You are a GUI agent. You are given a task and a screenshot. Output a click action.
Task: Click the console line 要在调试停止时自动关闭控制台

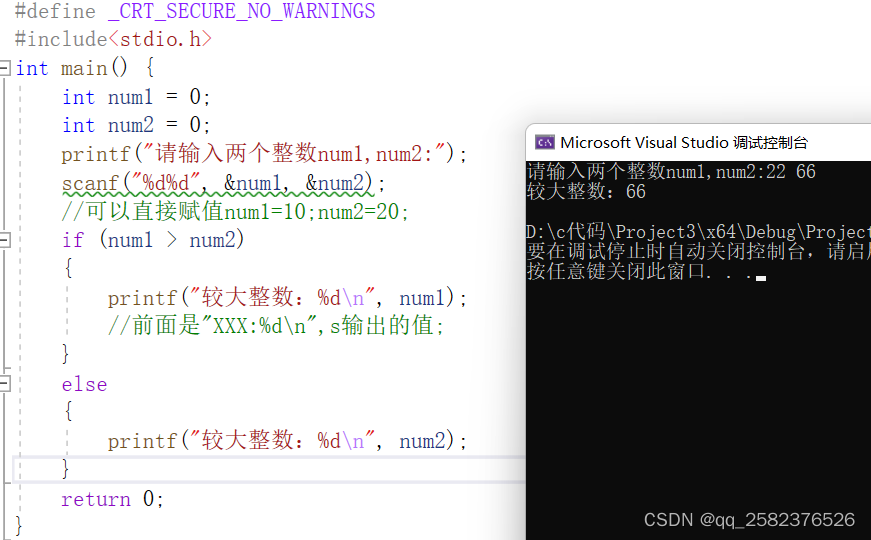coord(698,252)
